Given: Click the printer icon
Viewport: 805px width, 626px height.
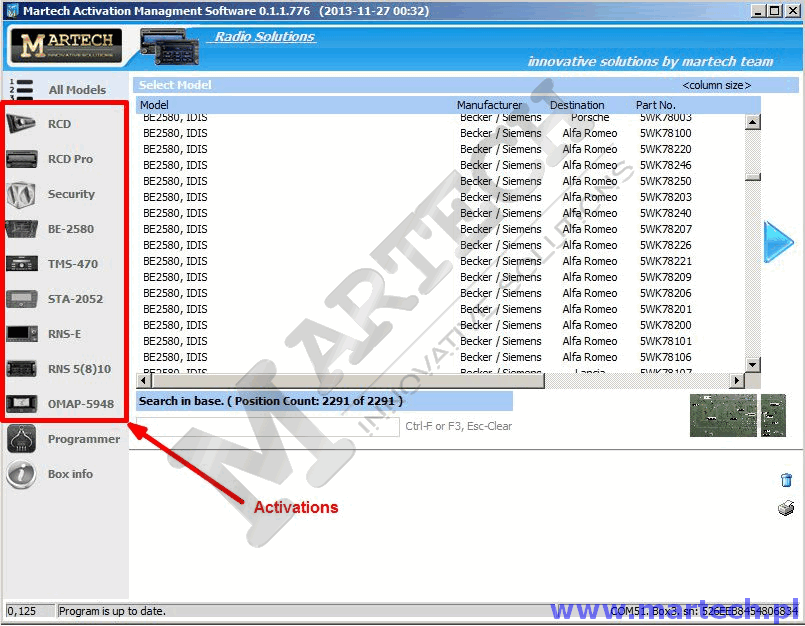Looking at the screenshot, I should click(786, 508).
